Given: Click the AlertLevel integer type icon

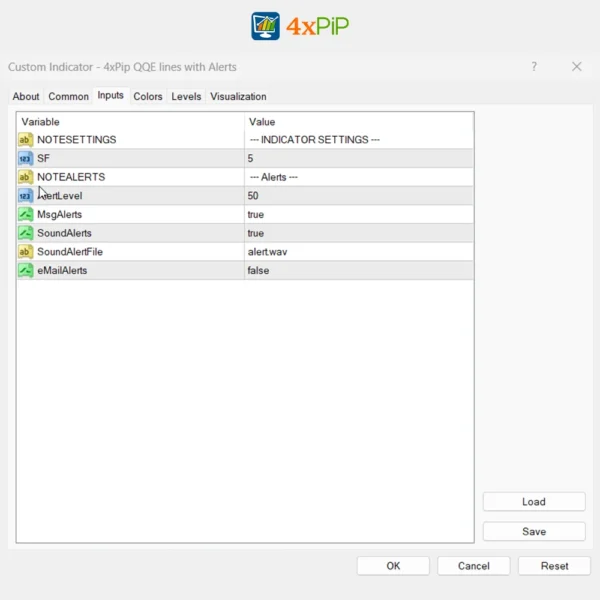Looking at the screenshot, I should tap(26, 196).
